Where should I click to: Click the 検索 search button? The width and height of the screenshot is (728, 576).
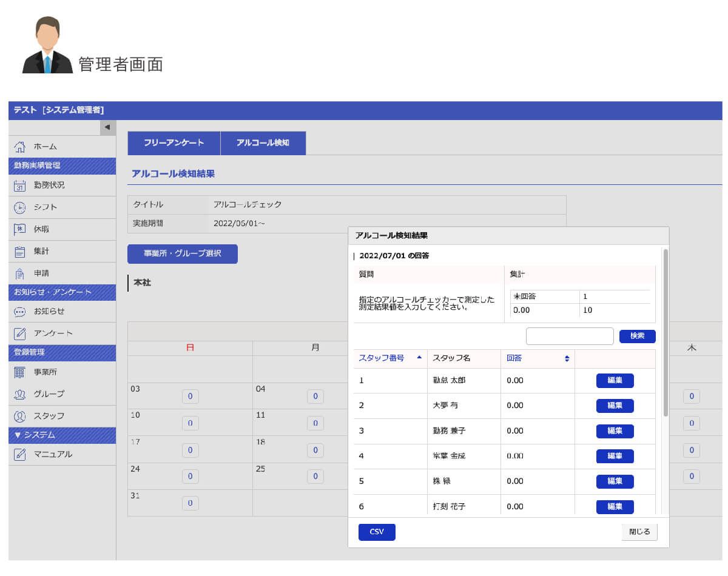[x=637, y=336]
